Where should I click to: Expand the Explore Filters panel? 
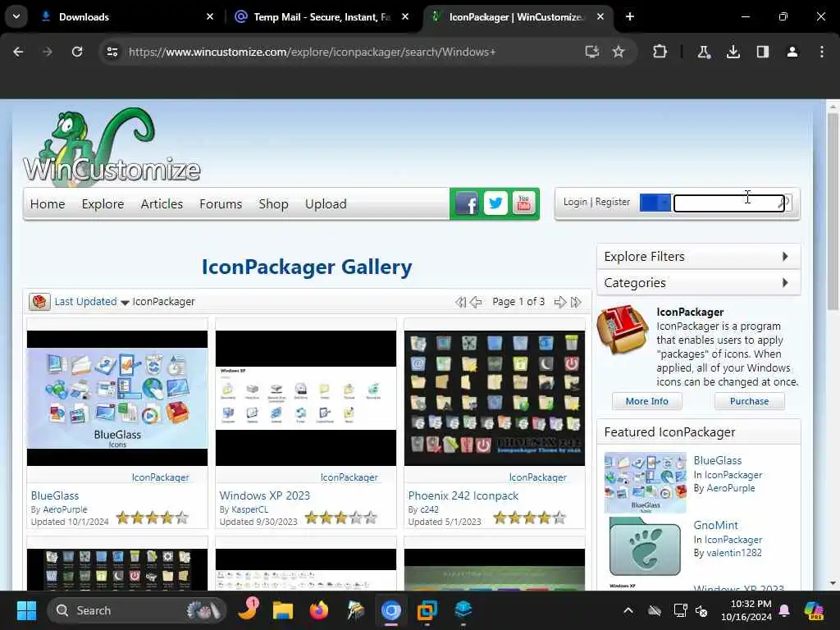click(699, 257)
